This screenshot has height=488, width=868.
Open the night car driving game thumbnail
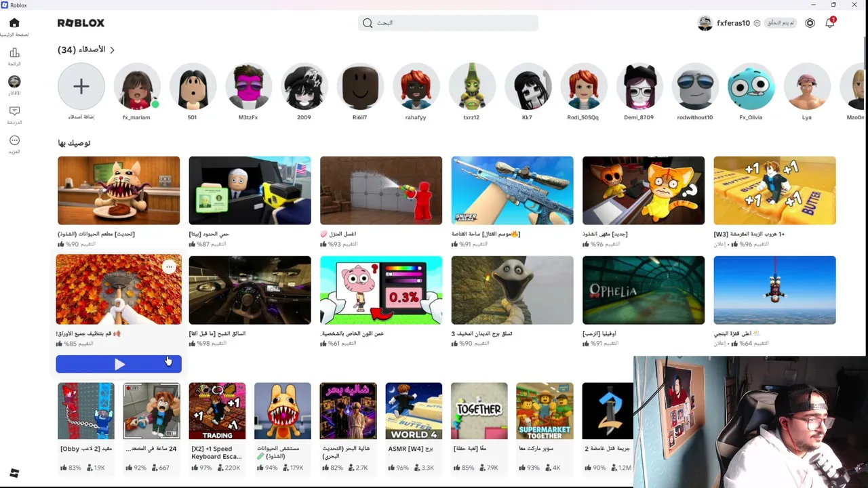pyautogui.click(x=250, y=290)
